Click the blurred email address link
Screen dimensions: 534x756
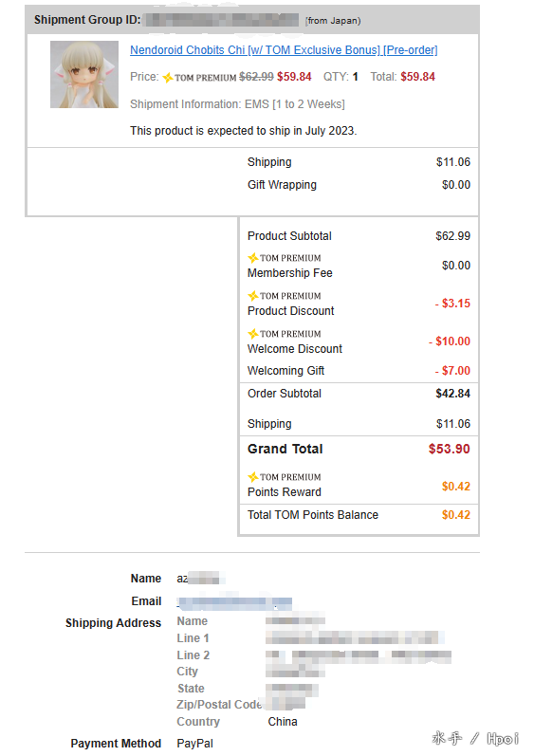point(234,601)
